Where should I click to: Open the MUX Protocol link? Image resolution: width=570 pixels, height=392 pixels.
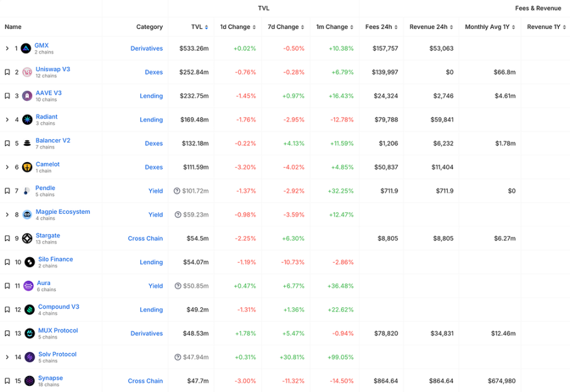[x=57, y=331]
